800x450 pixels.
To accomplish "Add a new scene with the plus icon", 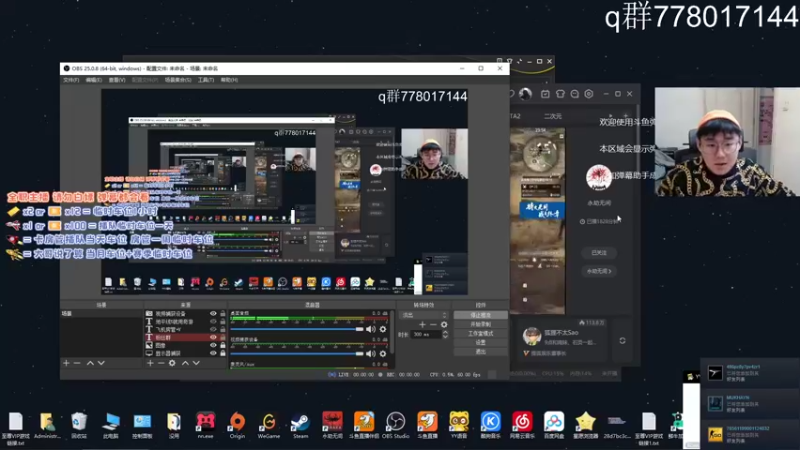I will [x=66, y=363].
